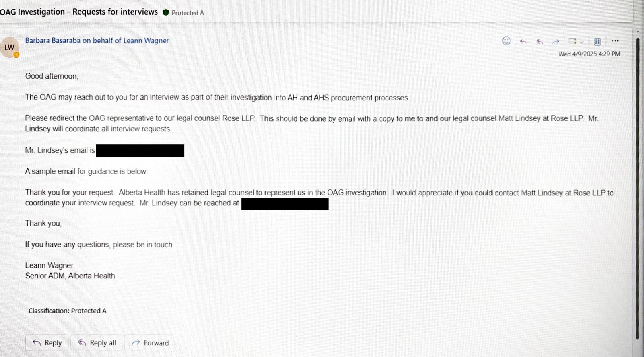Add a smiley reaction to the email
Viewport: 644px width, 357px height.
506,41
